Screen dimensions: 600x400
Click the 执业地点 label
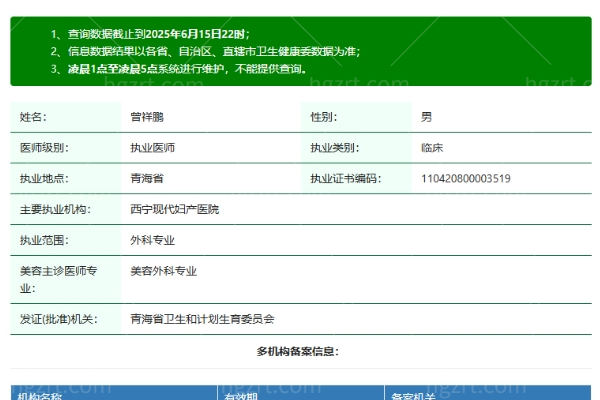pos(44,178)
